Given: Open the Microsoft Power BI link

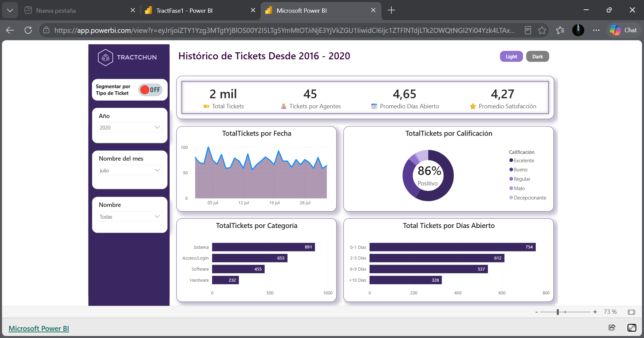Looking at the screenshot, I should coord(39,328).
